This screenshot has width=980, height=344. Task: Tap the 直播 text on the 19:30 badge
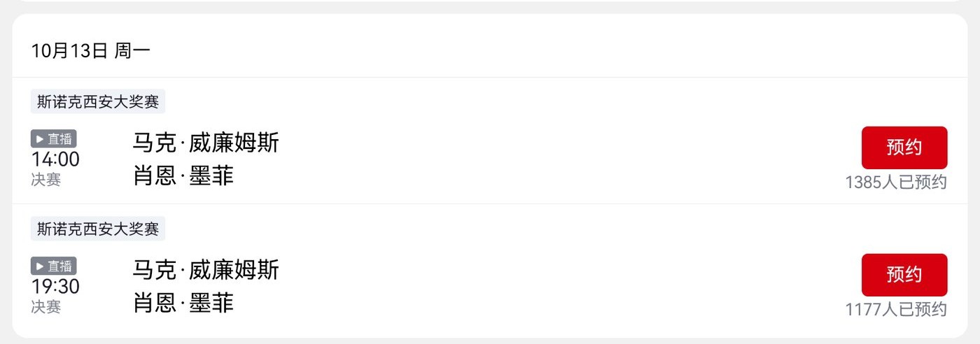pos(60,266)
